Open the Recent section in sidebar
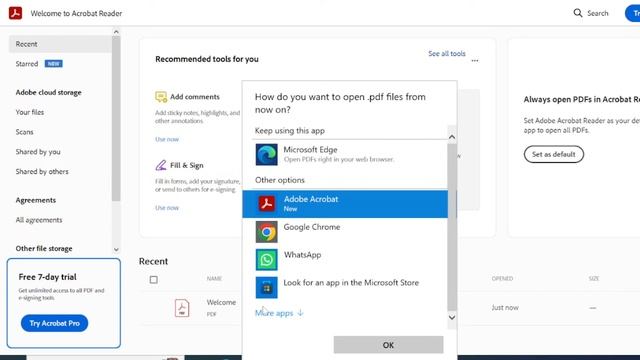Image resolution: width=640 pixels, height=360 pixels. point(60,44)
